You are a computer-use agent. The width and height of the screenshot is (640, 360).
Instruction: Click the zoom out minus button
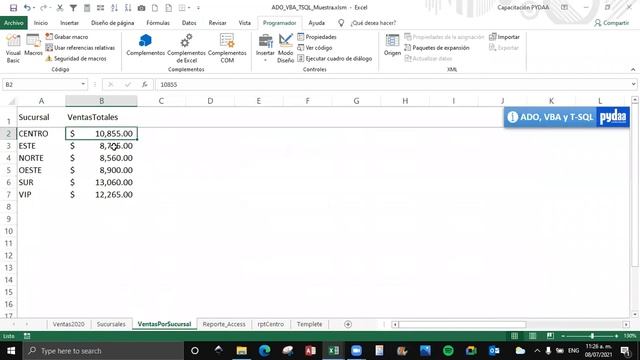pos(563,336)
